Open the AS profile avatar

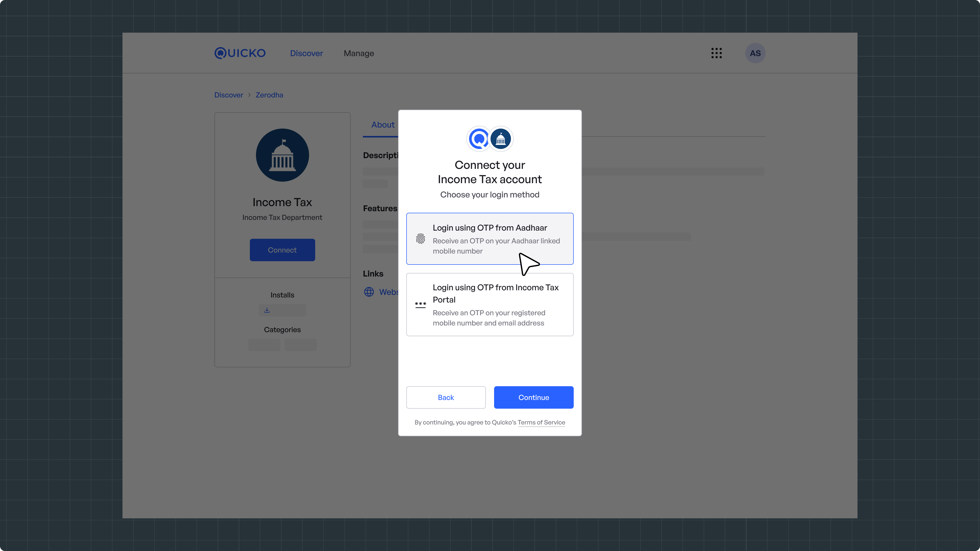(755, 53)
